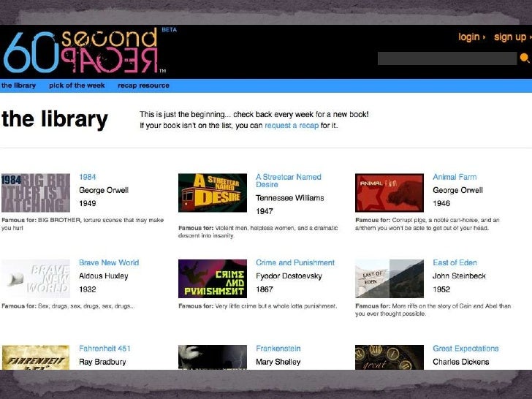Go to the library menu item
The height and width of the screenshot is (399, 532).
point(18,85)
